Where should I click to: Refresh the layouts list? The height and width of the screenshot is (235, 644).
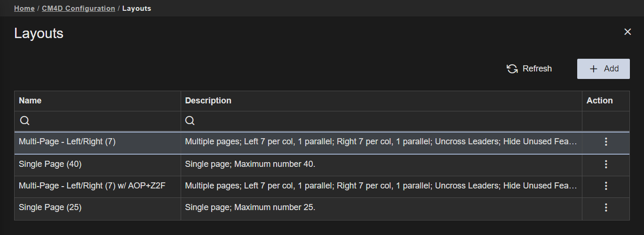tap(529, 69)
